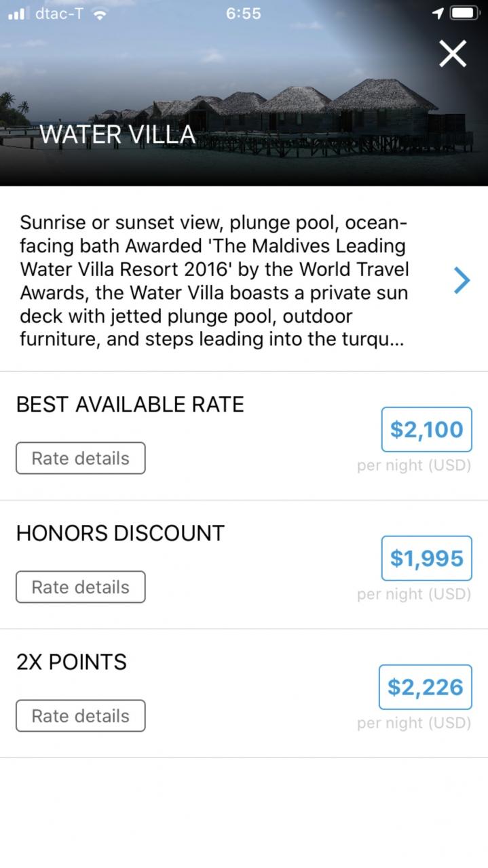The image size is (488, 868).
Task: Select the $2,100 Best Available Rate price
Action: [x=426, y=429]
